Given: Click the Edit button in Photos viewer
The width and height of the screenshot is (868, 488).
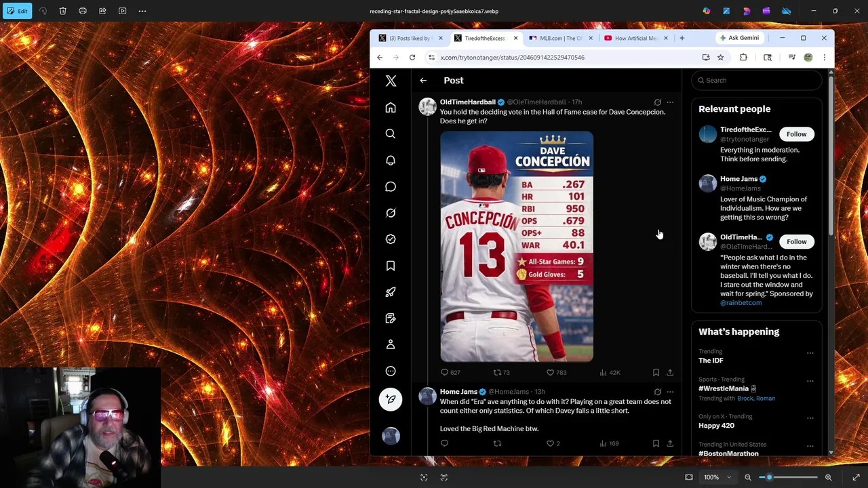Looking at the screenshot, I should [17, 11].
